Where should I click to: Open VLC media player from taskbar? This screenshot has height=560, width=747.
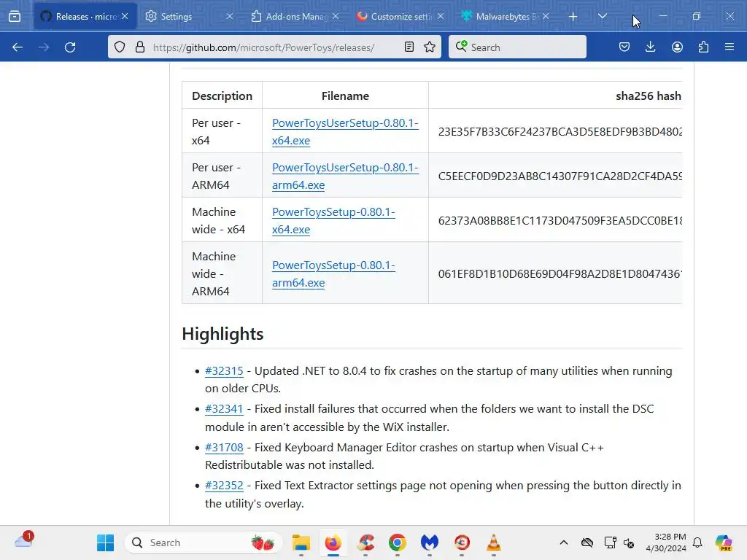tap(494, 542)
